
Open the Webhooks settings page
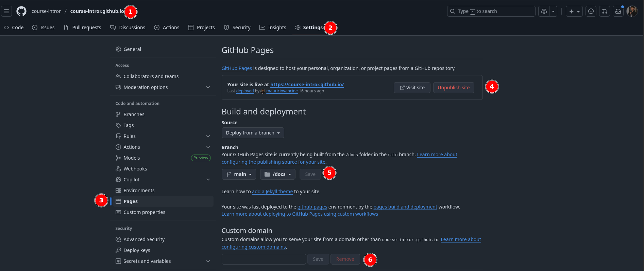click(x=135, y=169)
